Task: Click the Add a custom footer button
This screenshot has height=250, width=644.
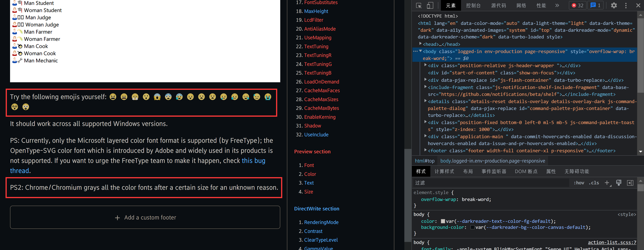Action: (145, 217)
